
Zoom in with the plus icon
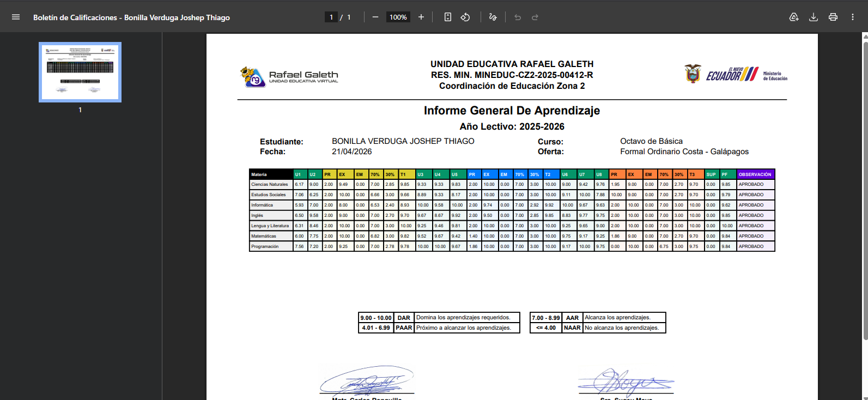(421, 17)
